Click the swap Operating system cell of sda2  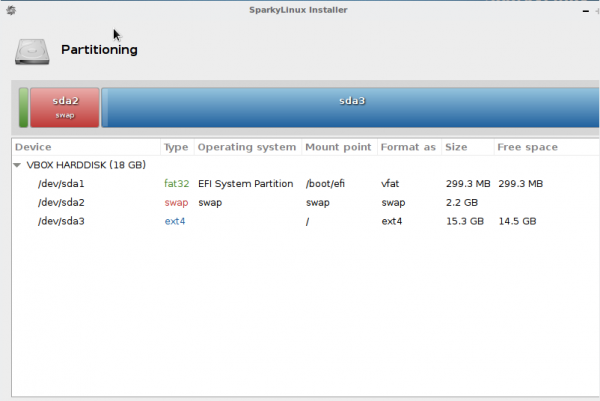(210, 203)
